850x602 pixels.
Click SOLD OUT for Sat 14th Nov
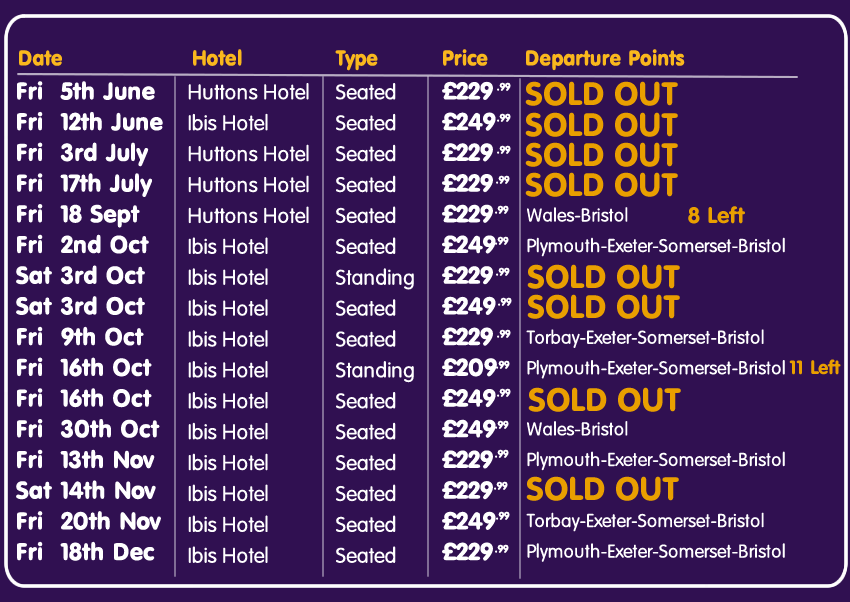click(602, 490)
